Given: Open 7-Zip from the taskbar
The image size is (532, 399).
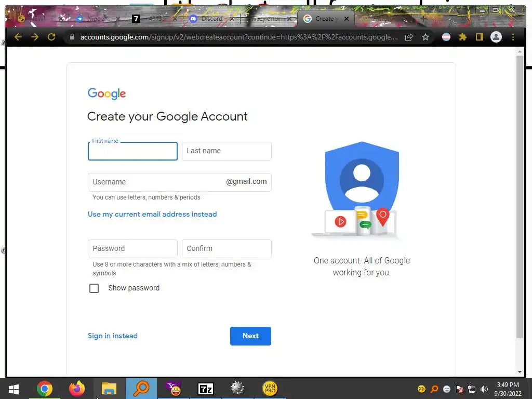Looking at the screenshot, I should [206, 389].
